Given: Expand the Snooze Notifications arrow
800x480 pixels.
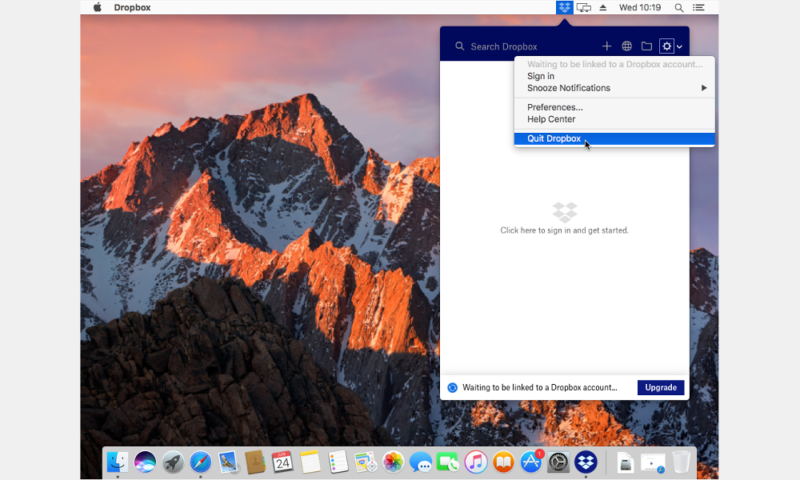Looking at the screenshot, I should [704, 88].
